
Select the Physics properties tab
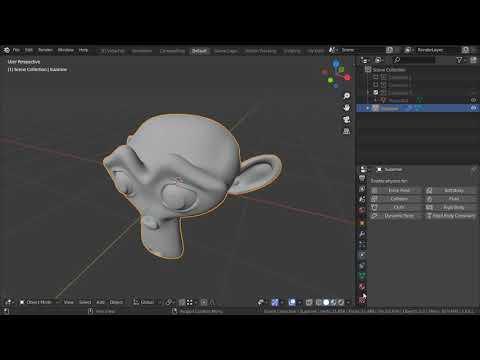pyautogui.click(x=362, y=255)
